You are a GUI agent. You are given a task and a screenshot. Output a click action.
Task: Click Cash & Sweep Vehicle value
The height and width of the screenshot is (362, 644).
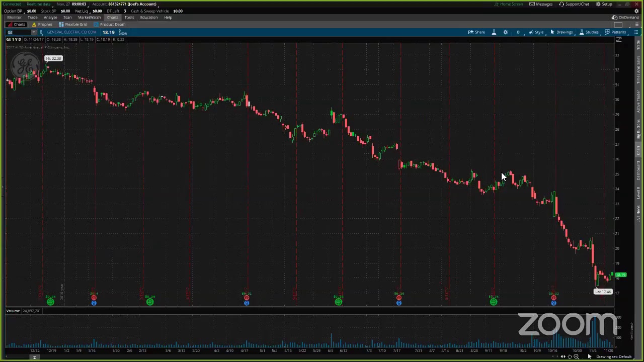tap(178, 11)
